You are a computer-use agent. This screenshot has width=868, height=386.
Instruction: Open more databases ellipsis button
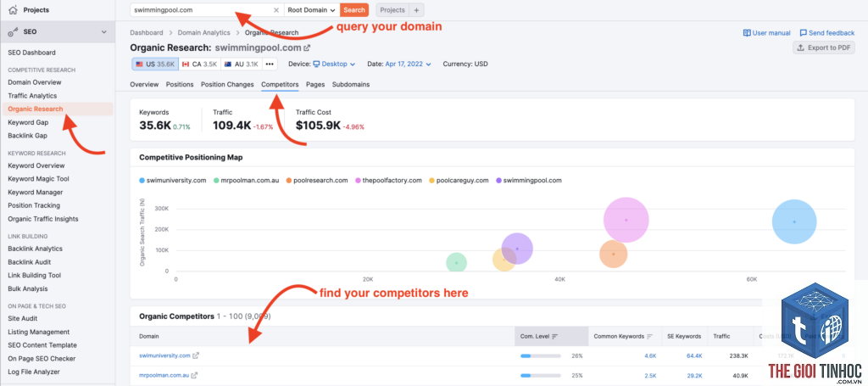pos(270,64)
